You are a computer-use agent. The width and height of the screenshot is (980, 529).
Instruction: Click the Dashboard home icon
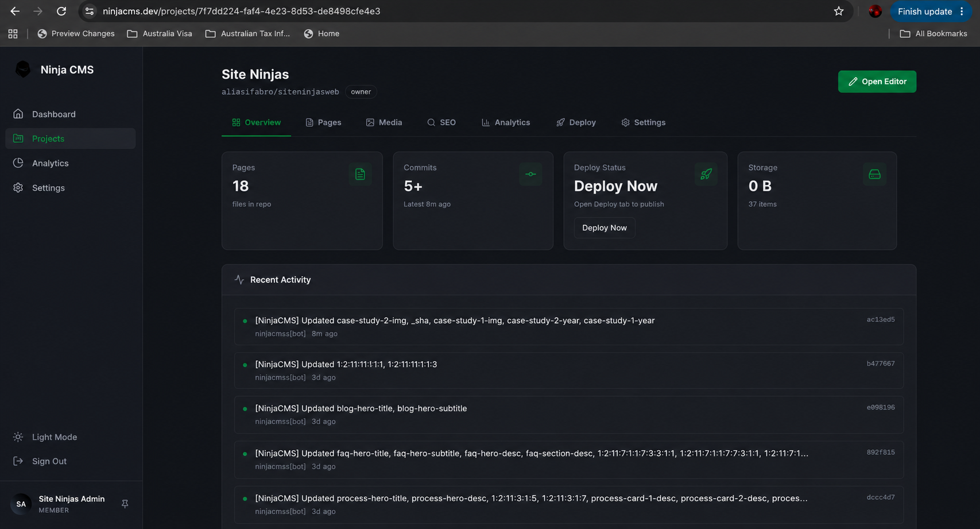[x=18, y=114]
